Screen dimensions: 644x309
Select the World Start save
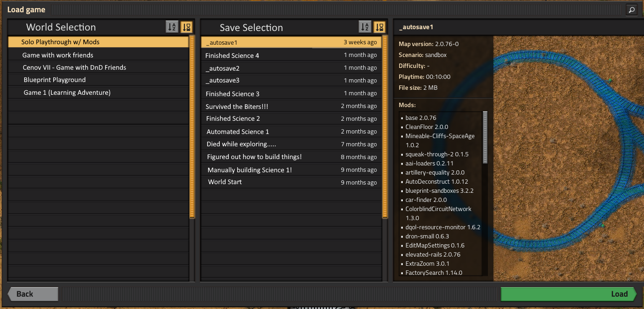(291, 182)
